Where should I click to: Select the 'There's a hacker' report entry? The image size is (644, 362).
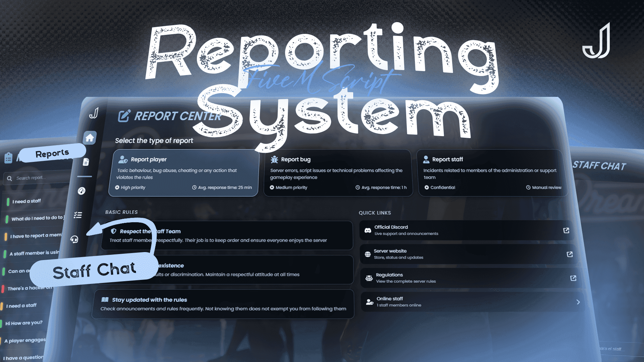tap(27, 288)
